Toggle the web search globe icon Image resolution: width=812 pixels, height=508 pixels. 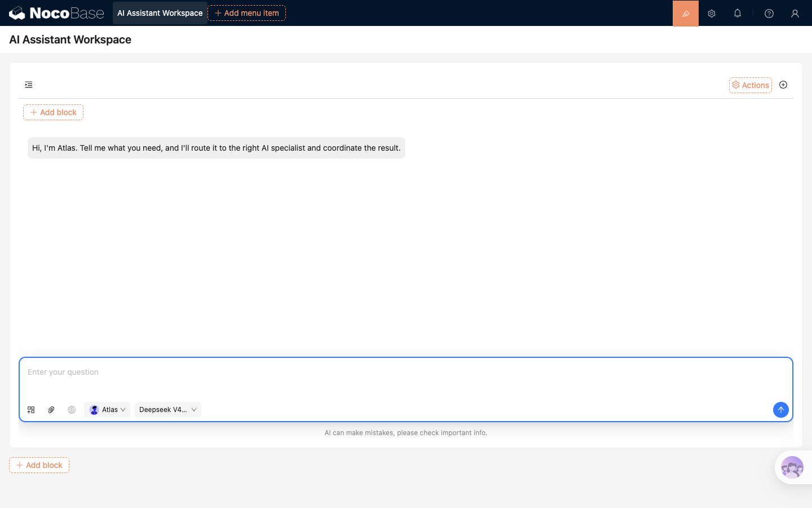click(72, 410)
